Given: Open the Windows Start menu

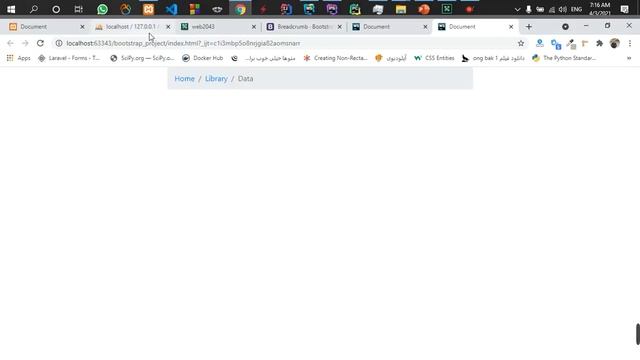Looking at the screenshot, I should pos(11,9).
